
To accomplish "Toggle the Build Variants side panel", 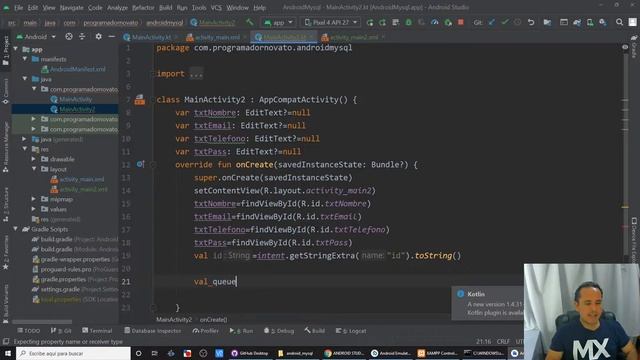I will pos(5,304).
